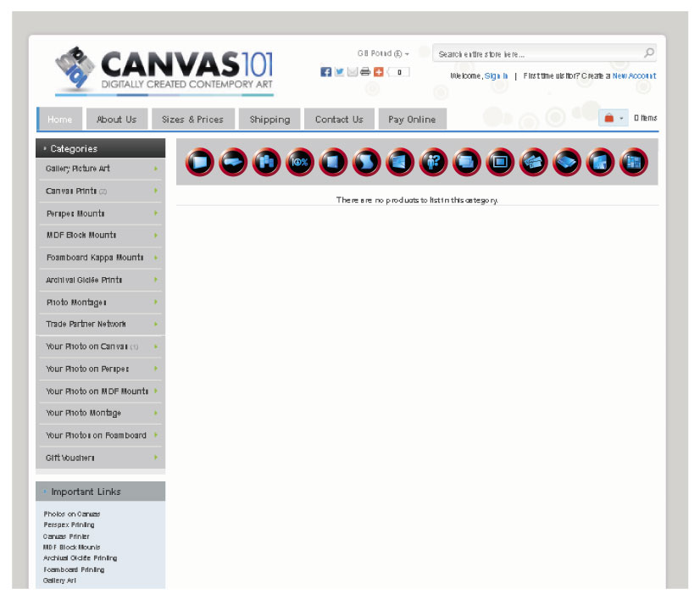Viewport: 700px width, 600px height.
Task: Click the Facebook share icon
Action: click(326, 72)
